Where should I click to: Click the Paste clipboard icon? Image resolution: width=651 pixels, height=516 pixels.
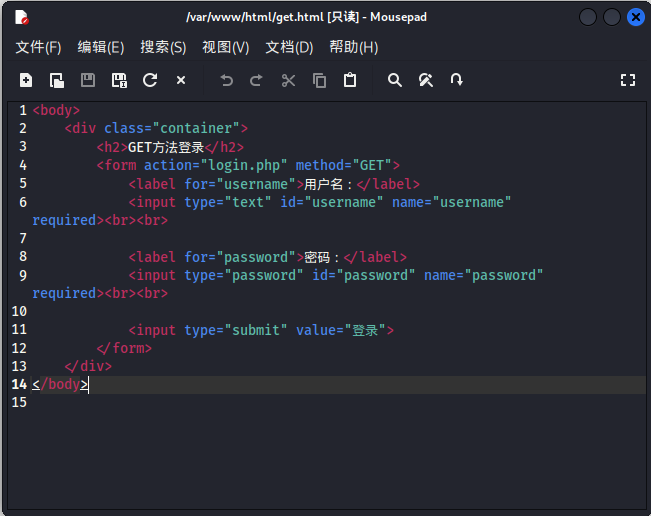click(350, 80)
